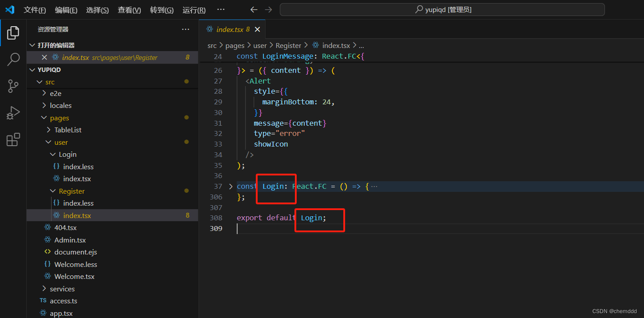644x318 pixels.
Task: Open the Search view in activity bar
Action: point(13,60)
